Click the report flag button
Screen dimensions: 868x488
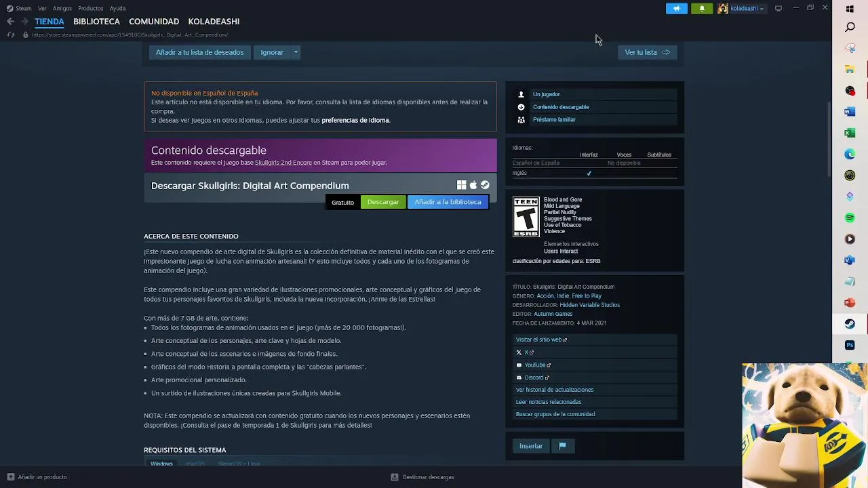562,446
